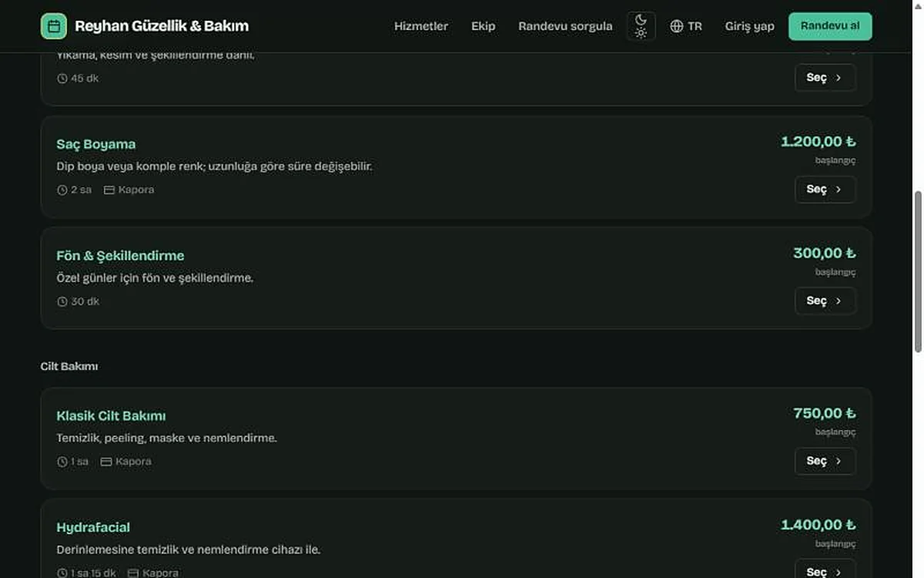
Task: Click the 1.200,00 ₺ price
Action: pyautogui.click(x=818, y=142)
